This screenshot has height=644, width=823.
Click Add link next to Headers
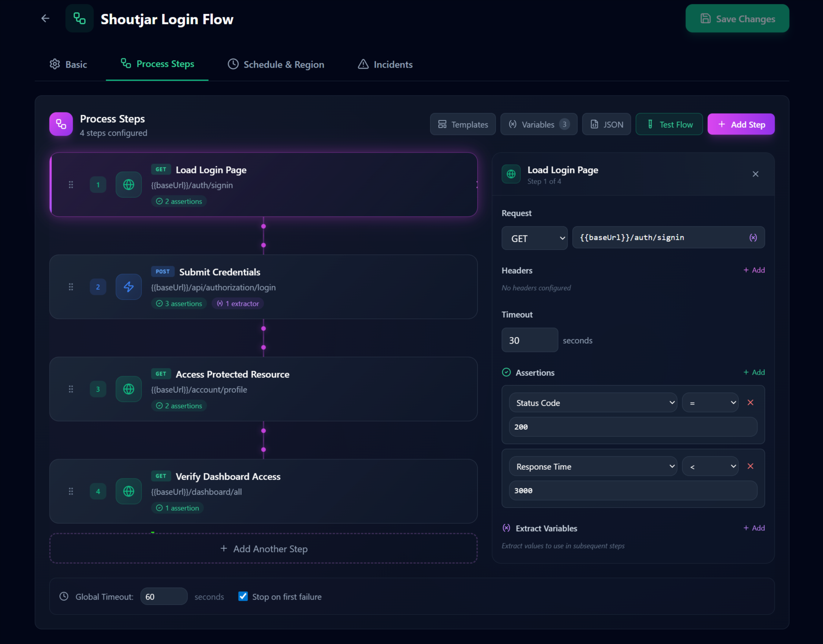[753, 270]
